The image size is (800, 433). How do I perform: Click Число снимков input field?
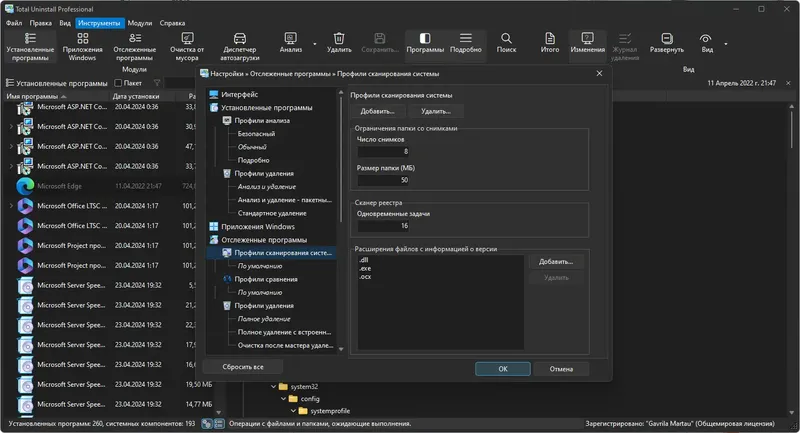pyautogui.click(x=383, y=151)
